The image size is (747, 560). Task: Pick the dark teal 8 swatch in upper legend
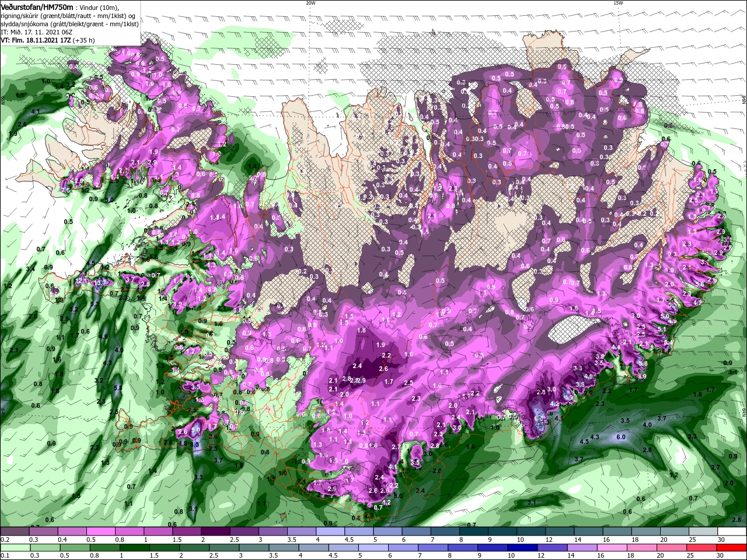[x=474, y=531]
